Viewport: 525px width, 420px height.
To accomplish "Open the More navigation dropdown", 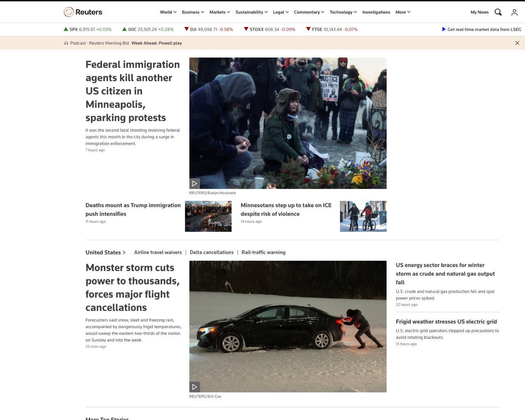I will click(403, 12).
